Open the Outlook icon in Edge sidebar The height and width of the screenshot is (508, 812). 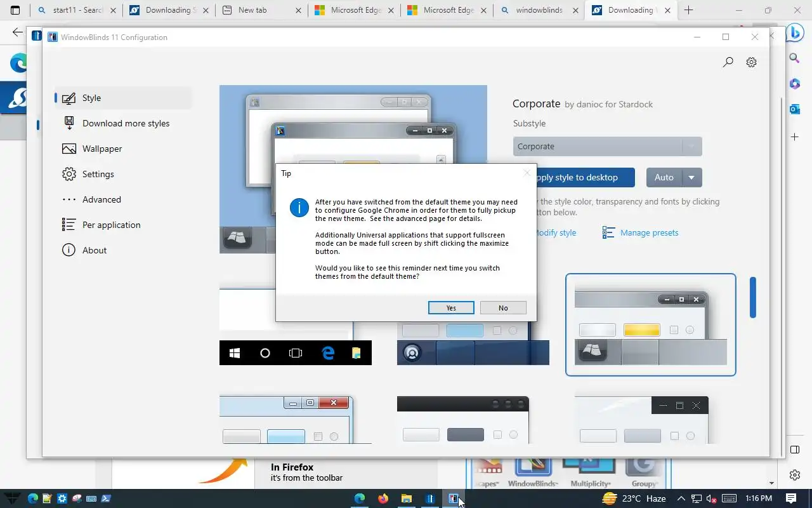point(794,109)
